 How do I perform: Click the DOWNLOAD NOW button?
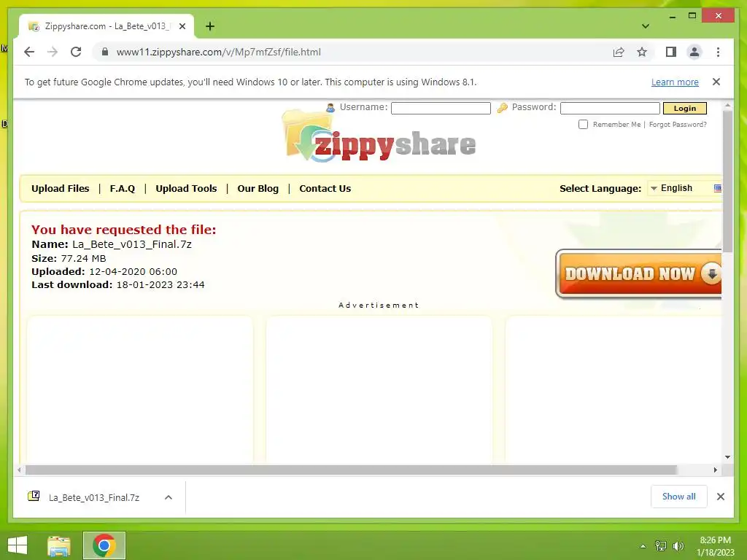(x=639, y=274)
